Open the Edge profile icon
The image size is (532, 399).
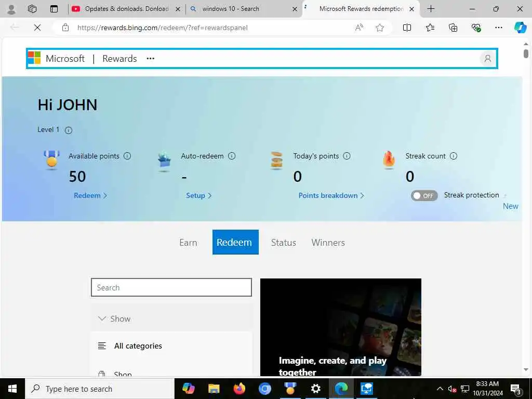(x=11, y=9)
